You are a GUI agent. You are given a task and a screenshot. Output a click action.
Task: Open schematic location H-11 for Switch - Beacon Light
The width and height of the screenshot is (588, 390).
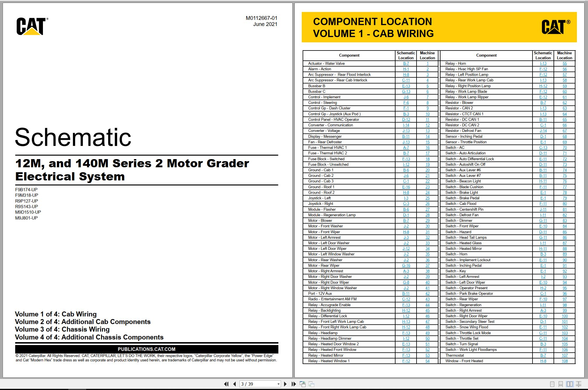(x=543, y=181)
